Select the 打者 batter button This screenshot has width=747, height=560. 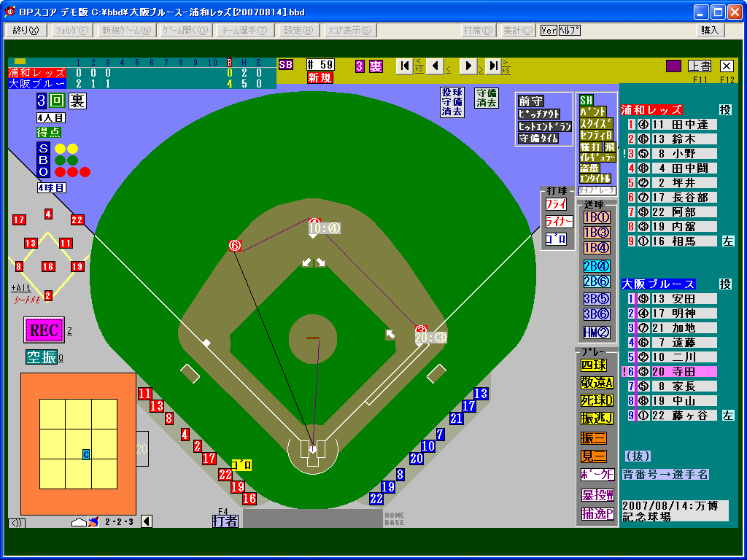[x=225, y=521]
